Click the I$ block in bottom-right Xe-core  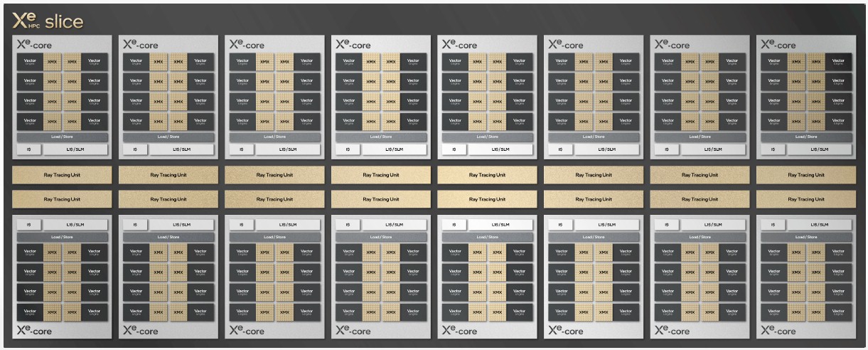click(x=773, y=225)
